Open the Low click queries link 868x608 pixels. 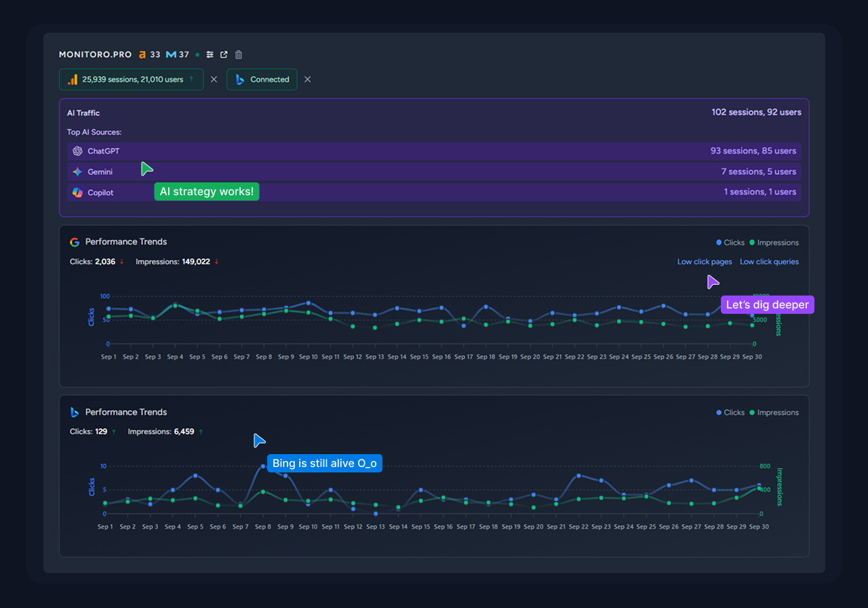point(769,261)
